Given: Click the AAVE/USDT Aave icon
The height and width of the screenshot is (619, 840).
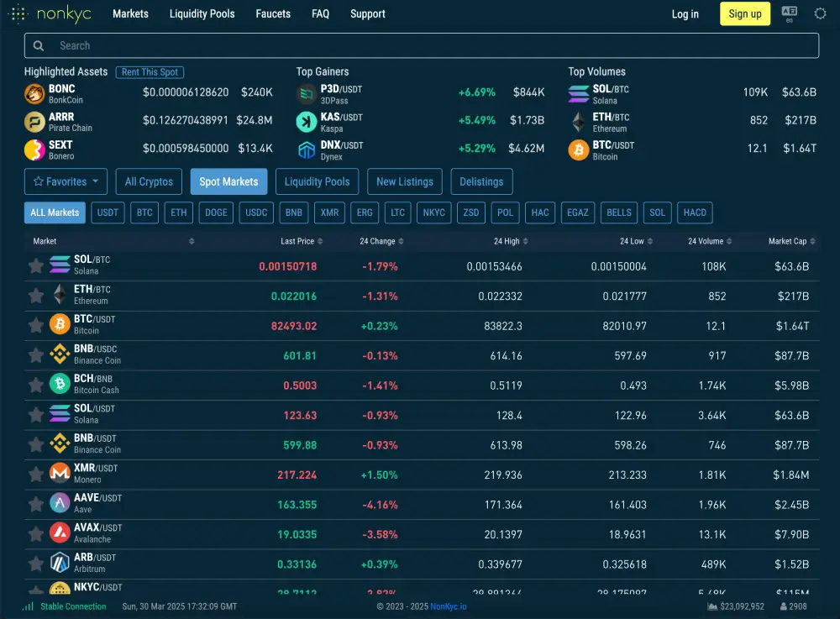Looking at the screenshot, I should tap(60, 503).
